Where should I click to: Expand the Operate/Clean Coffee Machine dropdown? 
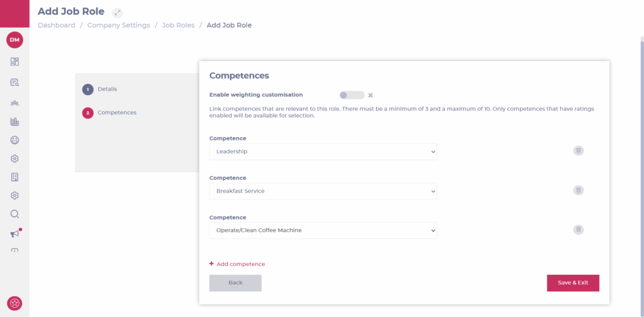tap(323, 230)
